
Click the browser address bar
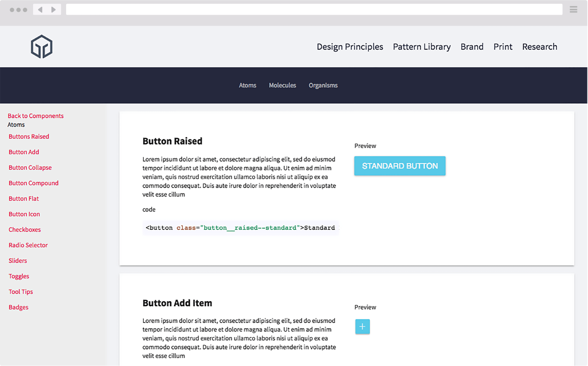(x=314, y=10)
